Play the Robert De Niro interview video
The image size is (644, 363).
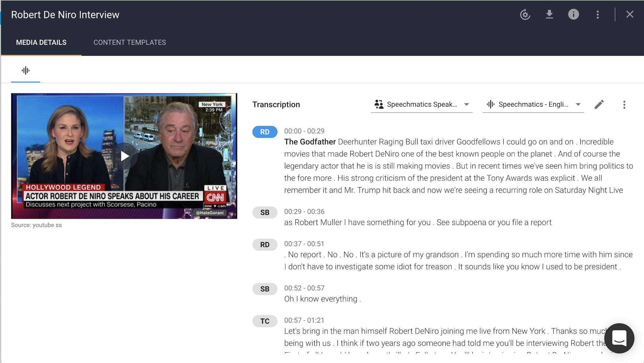(124, 156)
